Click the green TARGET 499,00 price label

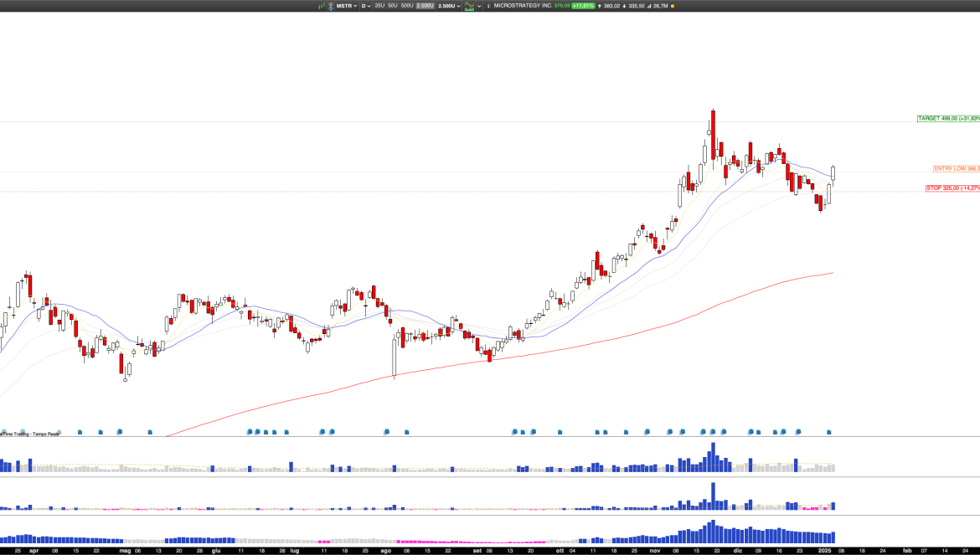click(x=948, y=119)
